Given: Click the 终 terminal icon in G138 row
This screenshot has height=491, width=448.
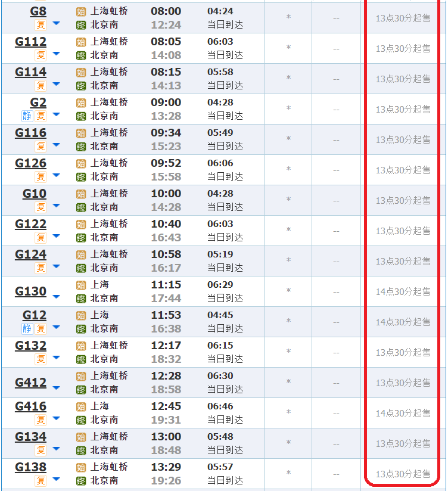Looking at the screenshot, I should pyautogui.click(x=81, y=481).
